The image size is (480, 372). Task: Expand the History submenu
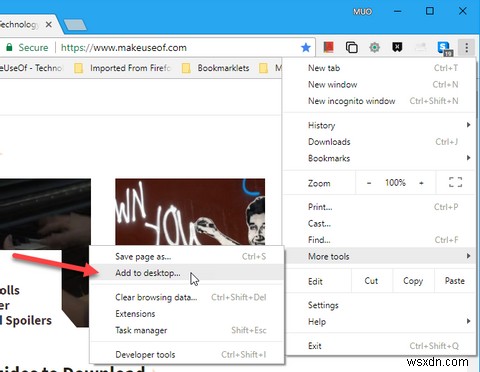tap(379, 125)
